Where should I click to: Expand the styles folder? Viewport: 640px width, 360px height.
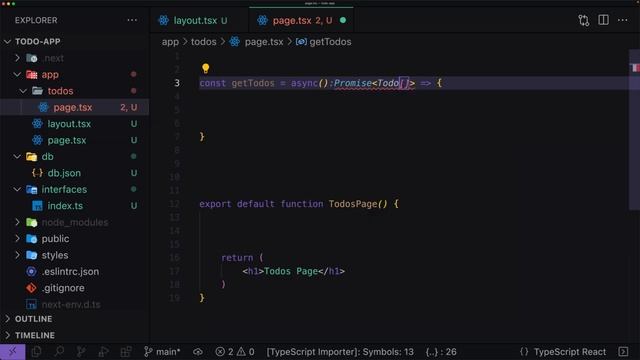point(17,255)
